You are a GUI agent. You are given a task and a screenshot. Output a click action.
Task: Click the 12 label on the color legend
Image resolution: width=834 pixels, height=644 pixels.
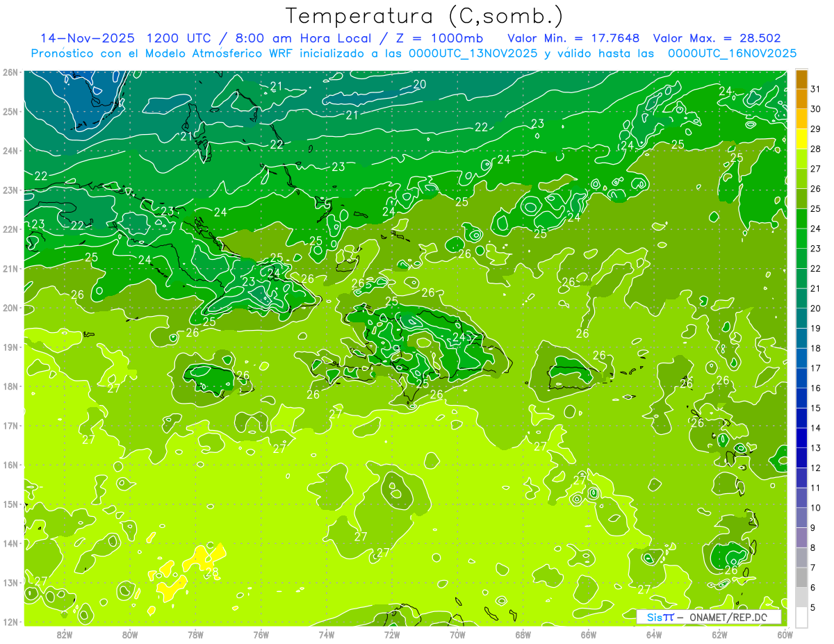click(815, 468)
